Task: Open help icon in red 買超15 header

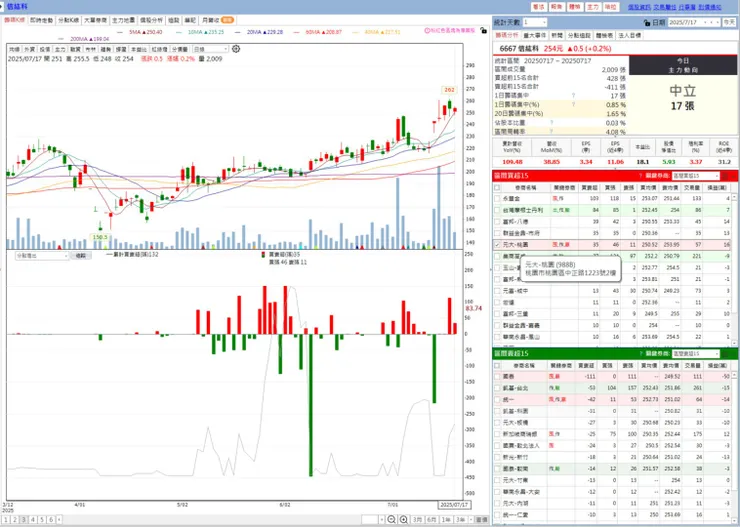Action: point(641,176)
